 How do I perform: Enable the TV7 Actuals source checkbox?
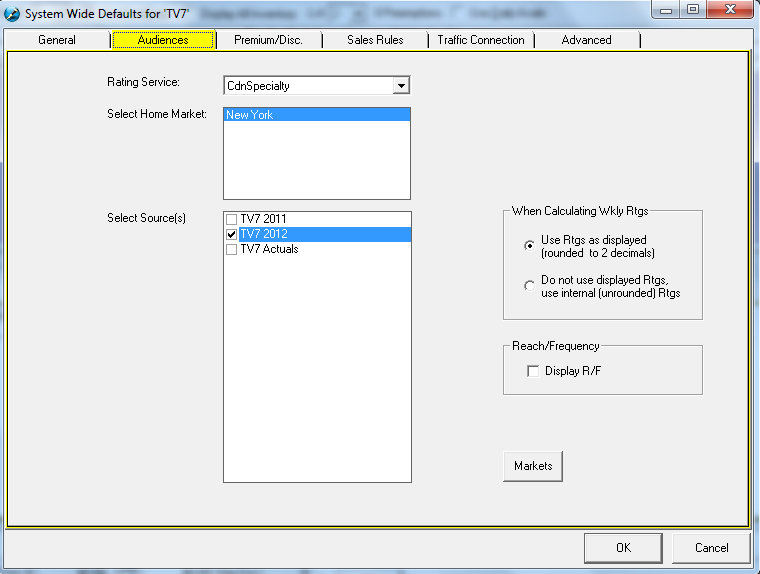pos(232,249)
